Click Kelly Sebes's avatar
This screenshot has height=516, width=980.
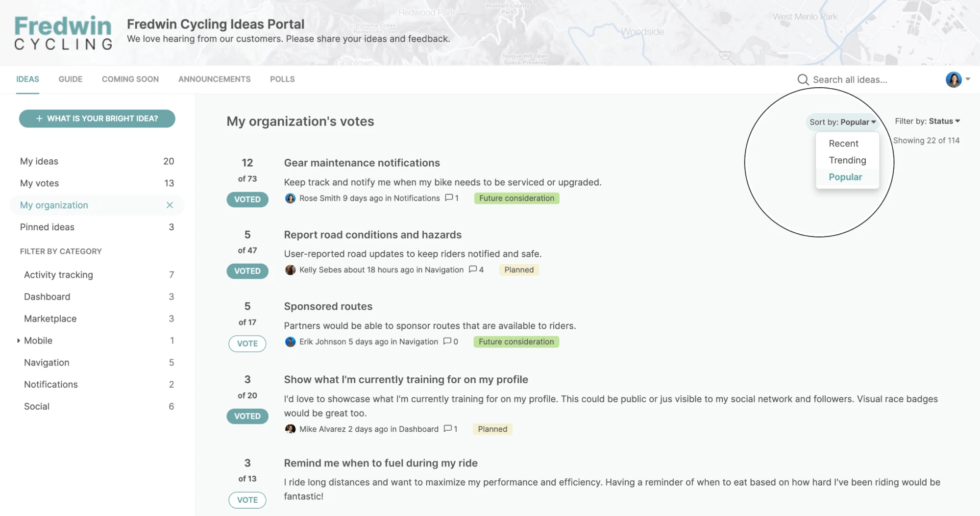tap(291, 270)
